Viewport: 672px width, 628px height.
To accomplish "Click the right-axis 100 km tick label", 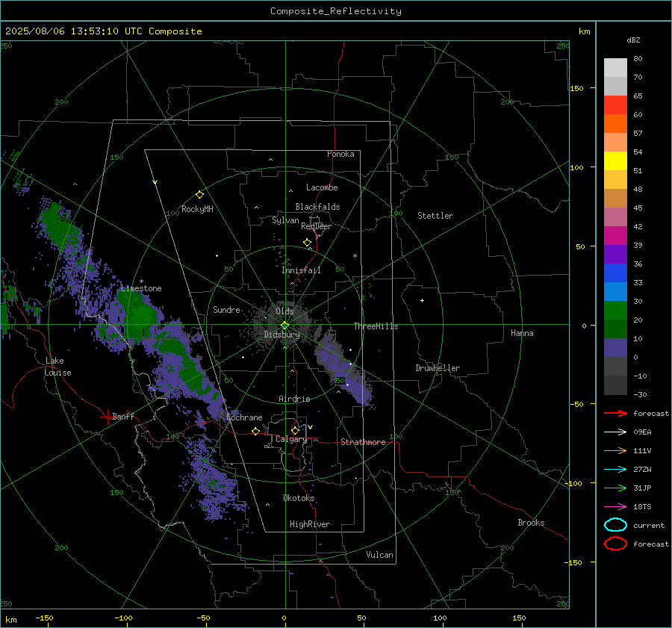I will (576, 167).
